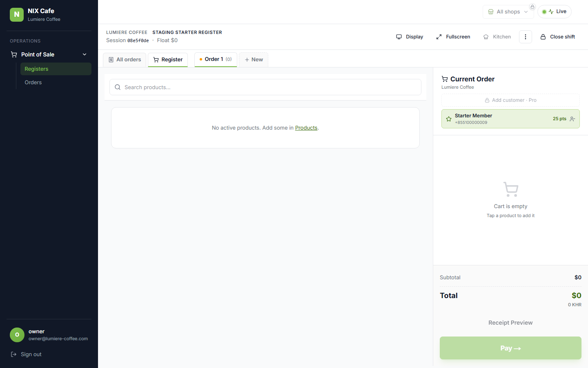Click the star icon on Starter Member card
Viewport: 588px width, 368px height.
pos(449,119)
